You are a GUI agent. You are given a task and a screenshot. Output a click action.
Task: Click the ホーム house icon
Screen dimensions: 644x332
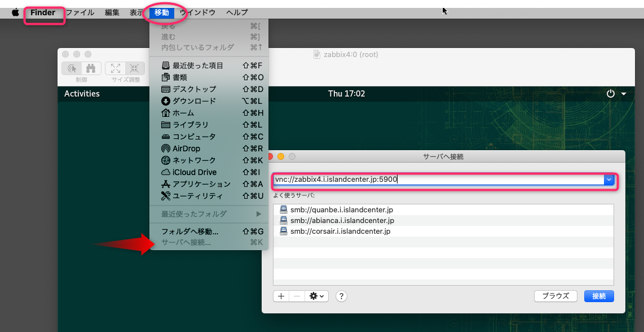point(166,113)
